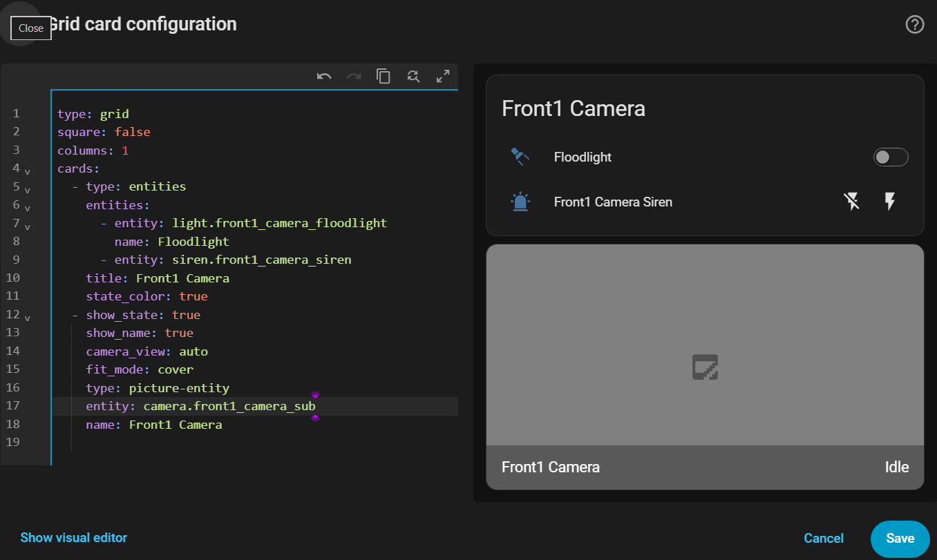The image size is (937, 560).
Task: Click the redo arrow in the editor toolbar
Action: click(354, 77)
